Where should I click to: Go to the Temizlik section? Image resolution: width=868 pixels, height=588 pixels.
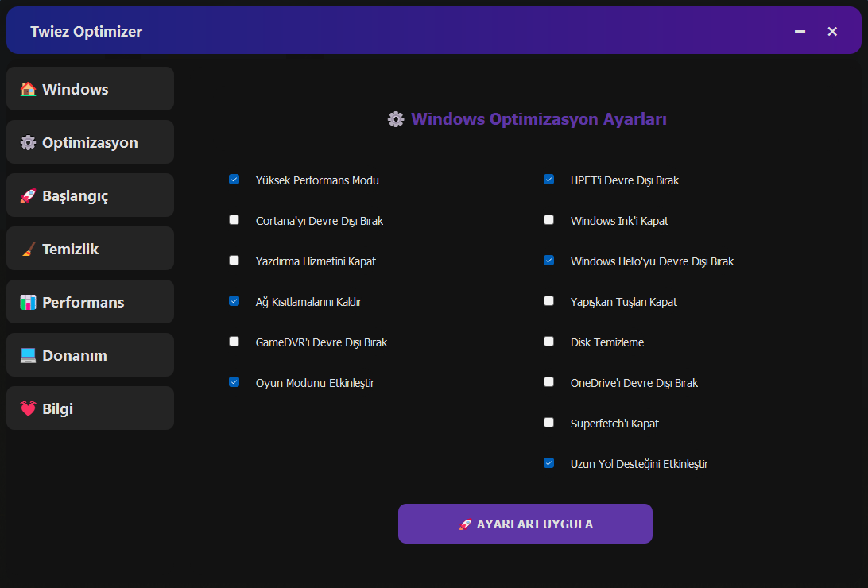pos(91,249)
